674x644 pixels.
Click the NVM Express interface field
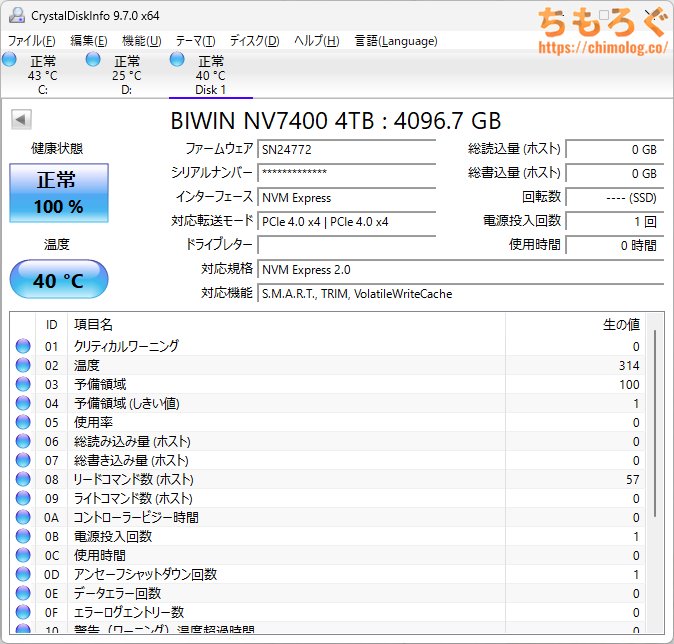pos(346,198)
